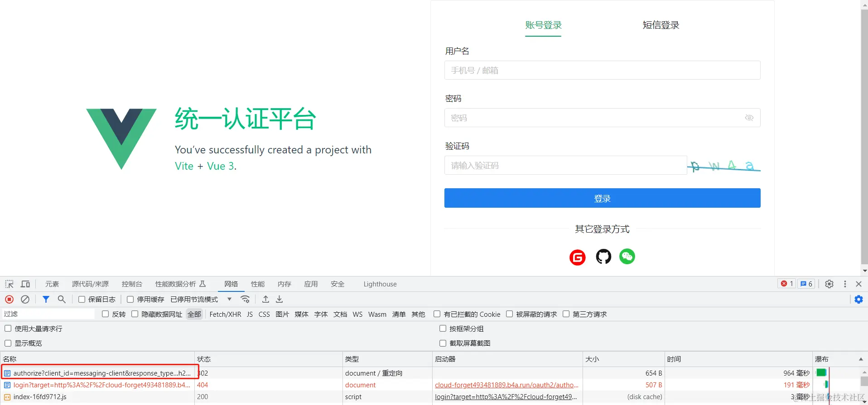Image resolution: width=868 pixels, height=405 pixels.
Task: Focus the network 过滤 text box
Action: pos(49,314)
